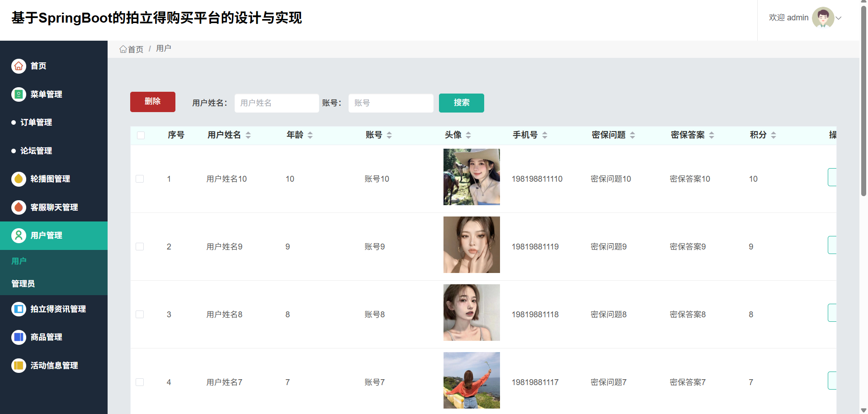The image size is (868, 414).
Task: Open 轮播图管理 menu item
Action: [54, 179]
